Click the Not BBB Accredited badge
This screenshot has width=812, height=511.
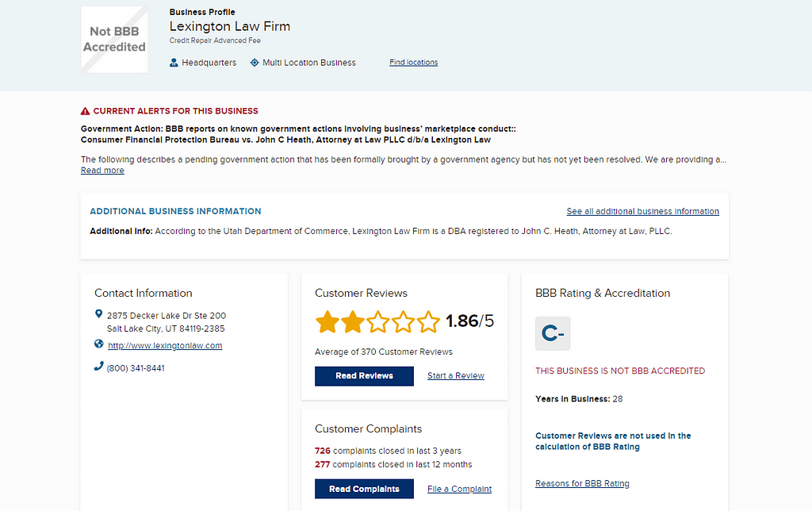point(114,40)
